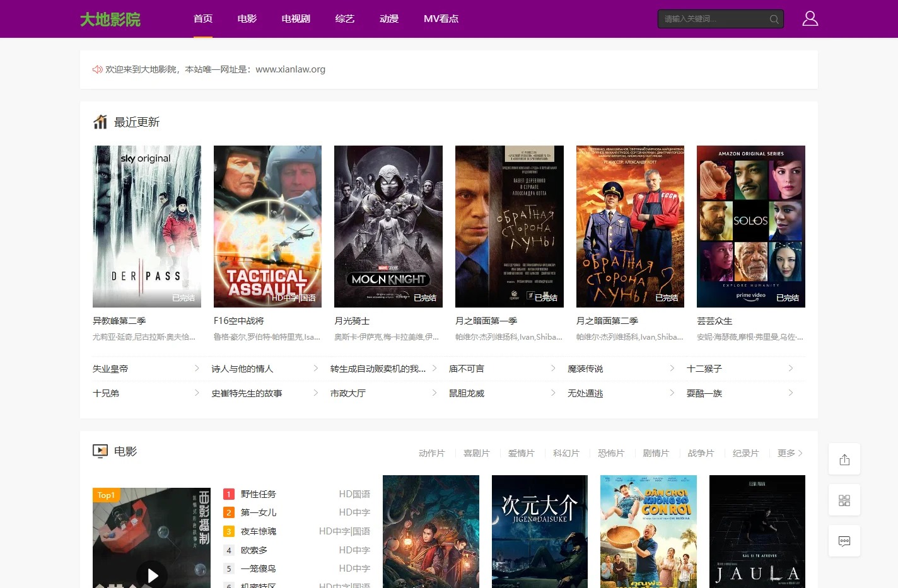The width and height of the screenshot is (898, 588).
Task: Click the video screen icon by 电影
Action: tap(100, 451)
